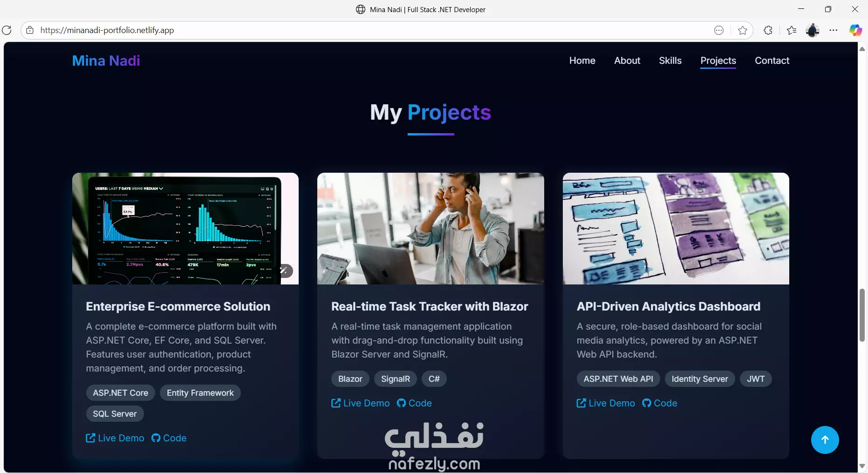Viewport: 868px width, 473px height.
Task: Open browser settings three-dots menu
Action: point(834,30)
